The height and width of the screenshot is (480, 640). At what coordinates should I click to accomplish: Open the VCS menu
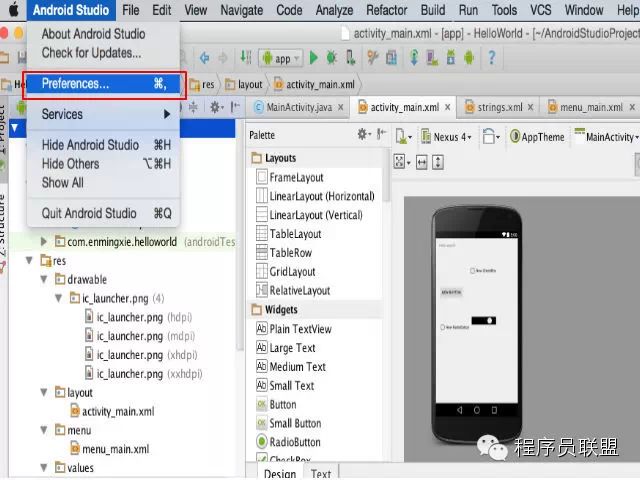[540, 10]
